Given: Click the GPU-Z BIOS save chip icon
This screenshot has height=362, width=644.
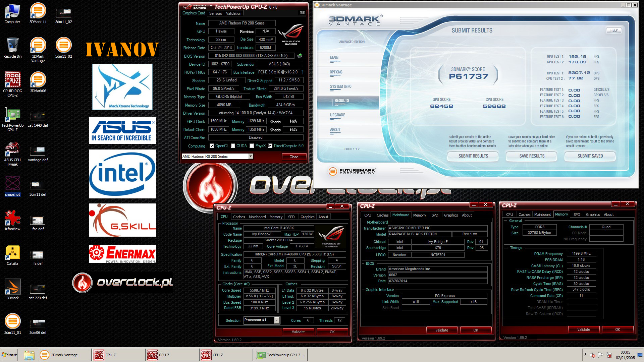Looking at the screenshot, I should coord(300,56).
